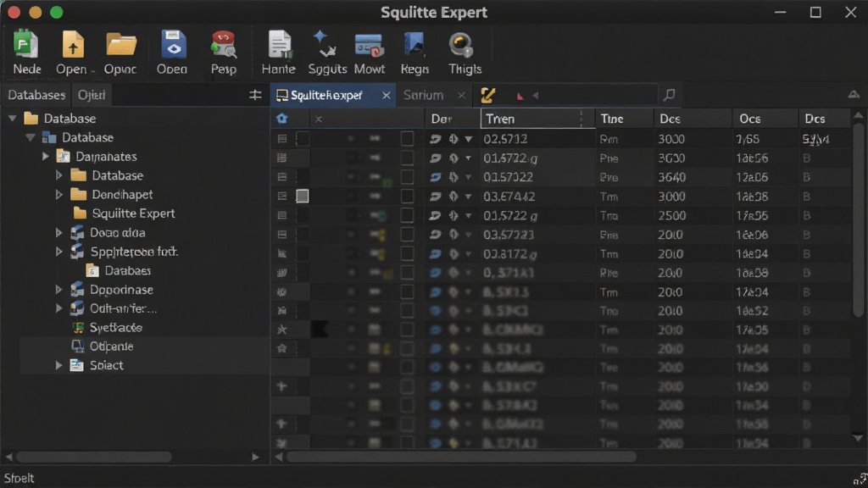Switch to the Ojiell panel tab
The width and height of the screenshot is (868, 488).
92,95
